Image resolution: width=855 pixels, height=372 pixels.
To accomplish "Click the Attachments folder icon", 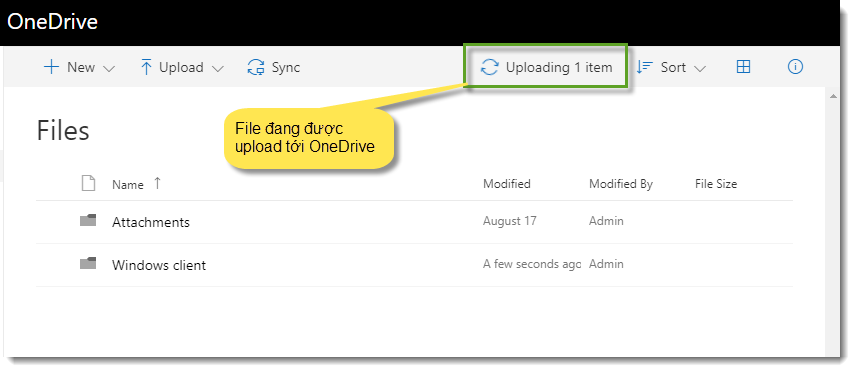I will [88, 220].
